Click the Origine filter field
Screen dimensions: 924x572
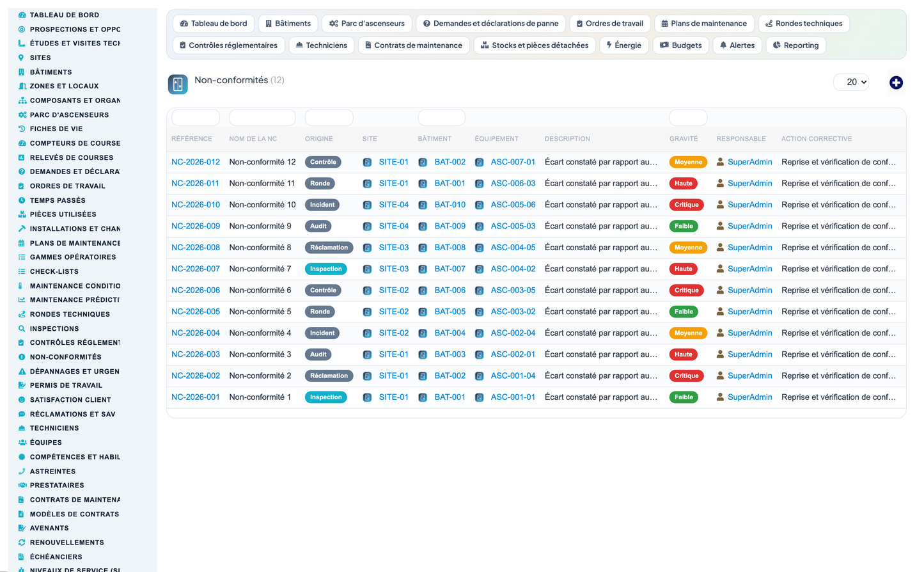coord(329,118)
